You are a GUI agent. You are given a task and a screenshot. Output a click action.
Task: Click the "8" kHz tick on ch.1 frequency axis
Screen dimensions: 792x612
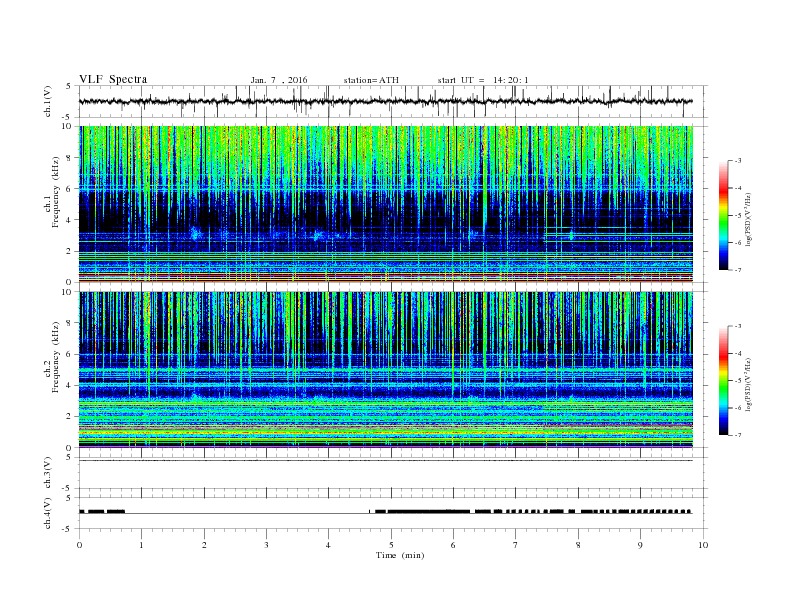(x=70, y=158)
